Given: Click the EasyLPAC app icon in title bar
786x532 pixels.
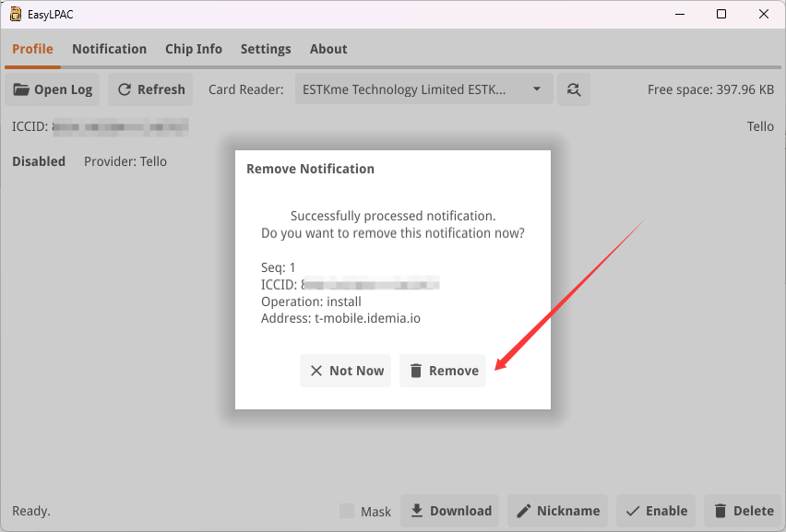Looking at the screenshot, I should point(15,14).
